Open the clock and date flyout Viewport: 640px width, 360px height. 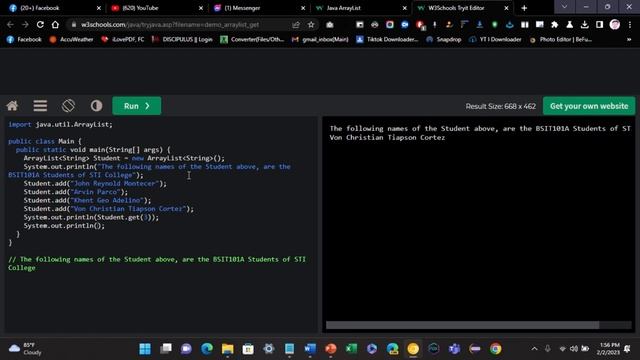point(609,349)
